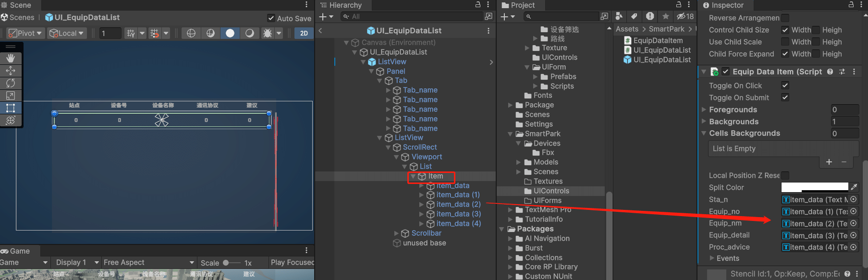Viewport: 868px width, 280px height.
Task: Open the Free Aspect dropdown
Action: 149,262
